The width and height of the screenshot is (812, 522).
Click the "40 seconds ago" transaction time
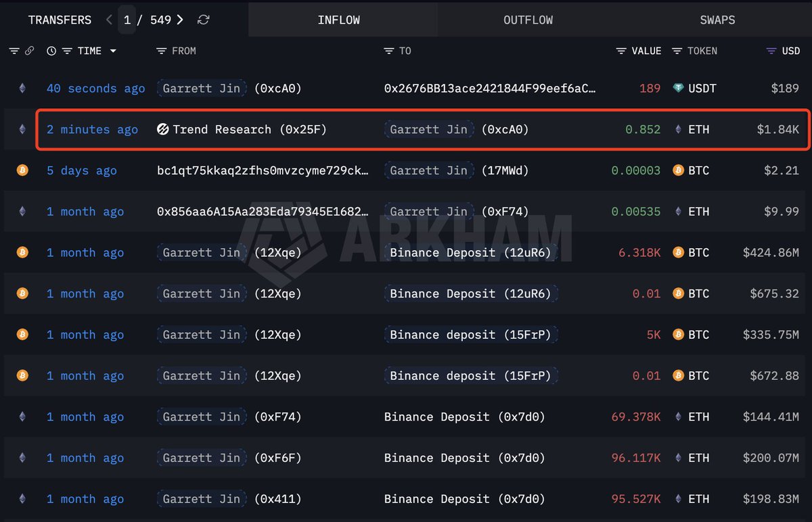[x=95, y=89]
